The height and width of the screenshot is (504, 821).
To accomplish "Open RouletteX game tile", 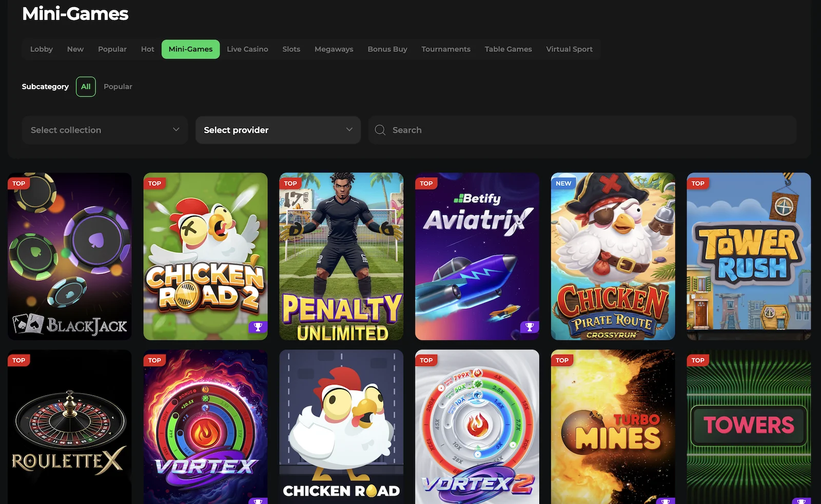I will point(70,427).
